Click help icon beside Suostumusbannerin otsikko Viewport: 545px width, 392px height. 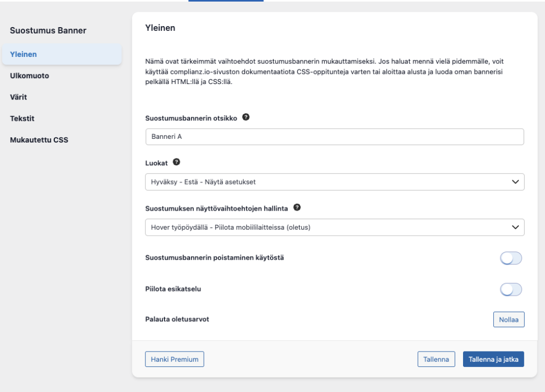click(x=246, y=117)
